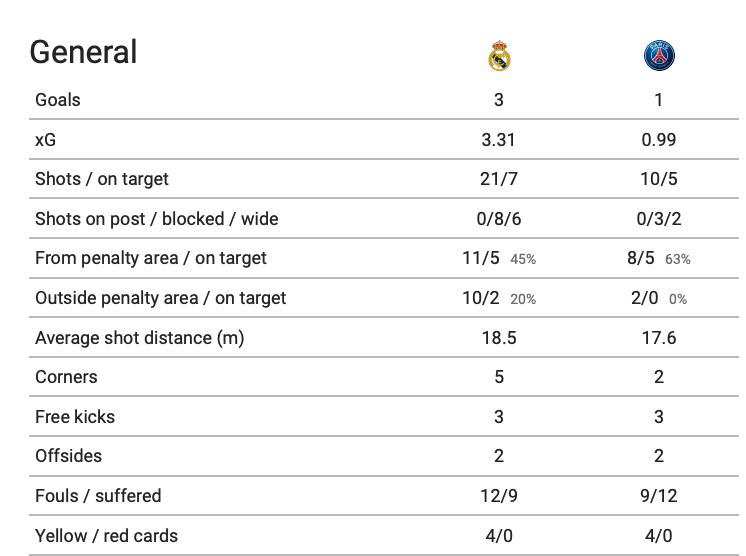The width and height of the screenshot is (746, 556).
Task: Click the 45% penalty area accuracy
Action: pyautogui.click(x=523, y=259)
